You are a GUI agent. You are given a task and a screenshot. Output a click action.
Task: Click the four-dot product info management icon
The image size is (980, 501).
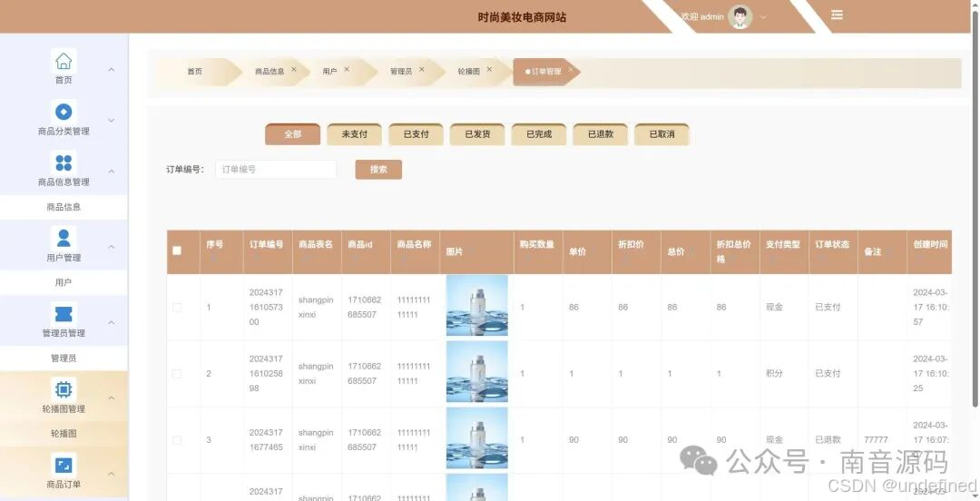[64, 162]
